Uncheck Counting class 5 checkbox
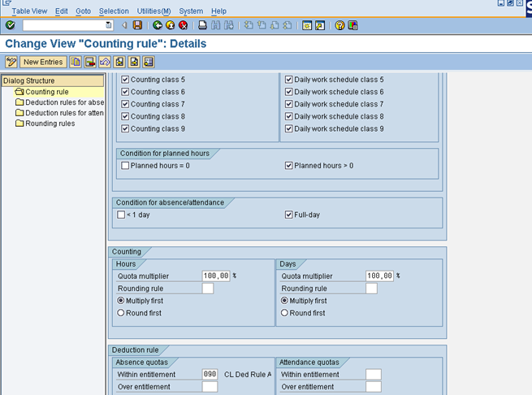Screen dimensions: 532x395 coord(125,80)
